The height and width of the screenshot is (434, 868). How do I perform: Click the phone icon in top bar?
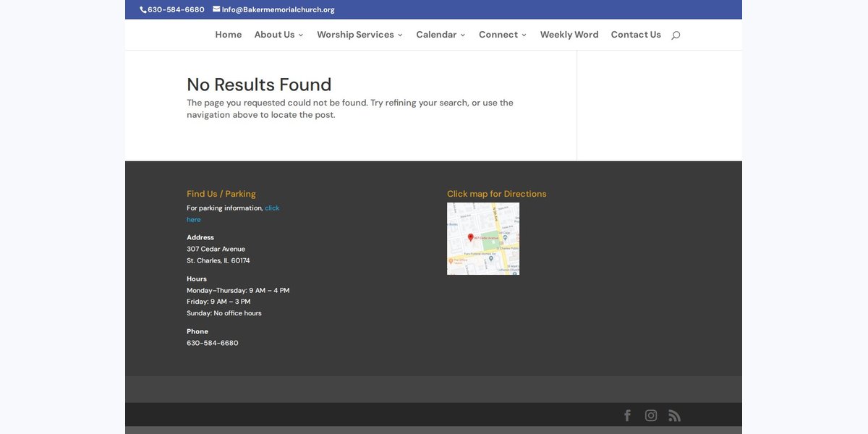[142, 9]
